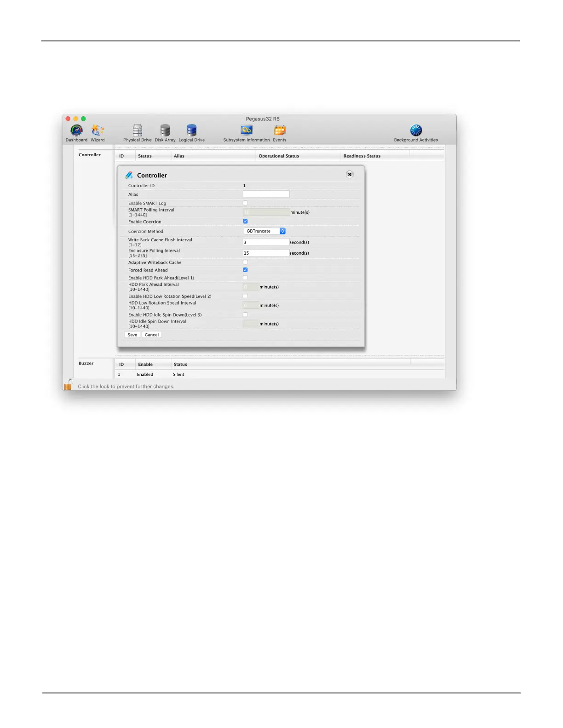Open Physical Drive section
Image resolution: width=563 pixels, height=728 pixels.
point(137,133)
